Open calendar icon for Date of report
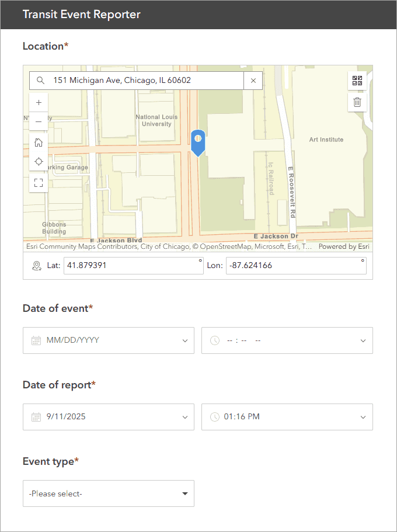397x532 pixels. [36, 416]
